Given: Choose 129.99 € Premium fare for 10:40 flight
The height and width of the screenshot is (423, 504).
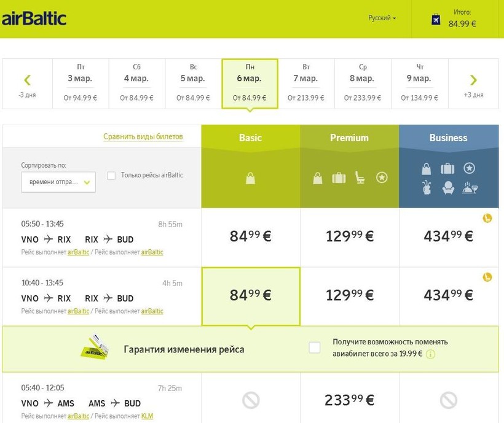Looking at the screenshot, I should (x=350, y=296).
